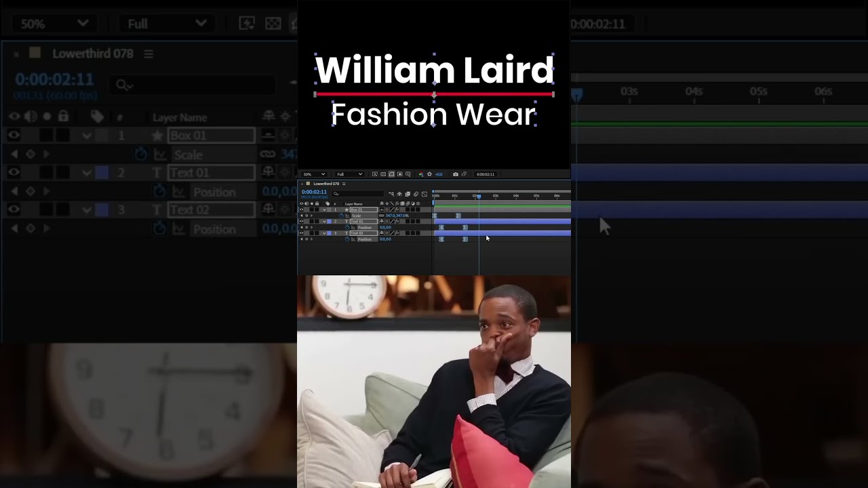This screenshot has height=488, width=868.
Task: Click the T text icon beside enlarged Text 02
Action: (x=158, y=210)
